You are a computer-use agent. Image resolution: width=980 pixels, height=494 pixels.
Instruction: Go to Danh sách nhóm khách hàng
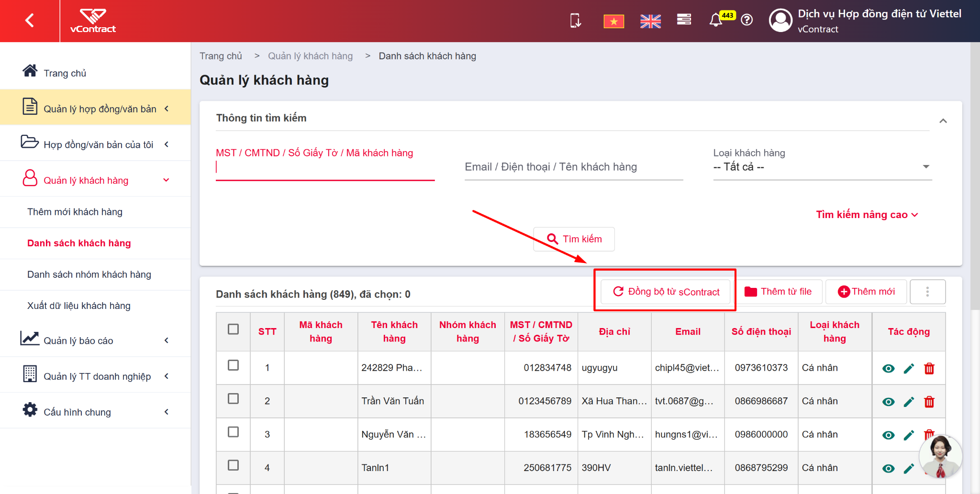[x=89, y=274]
